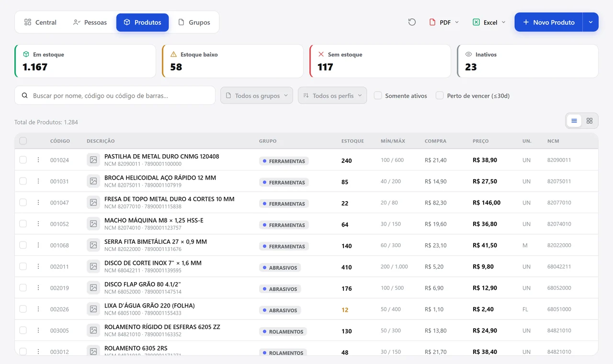Click FRESA DE TOPO METAL DURO description
613x364 pixels.
click(x=170, y=199)
